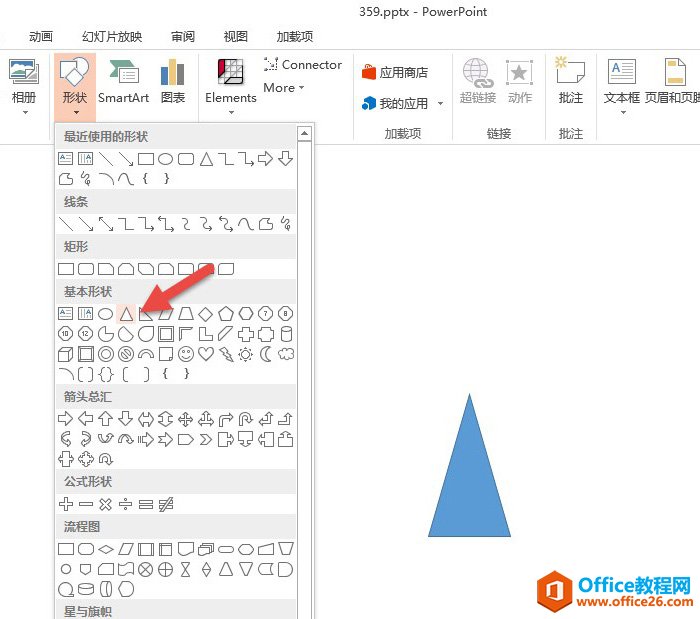Choose the no symbol shape
Image resolution: width=700 pixels, height=619 pixels.
(126, 354)
